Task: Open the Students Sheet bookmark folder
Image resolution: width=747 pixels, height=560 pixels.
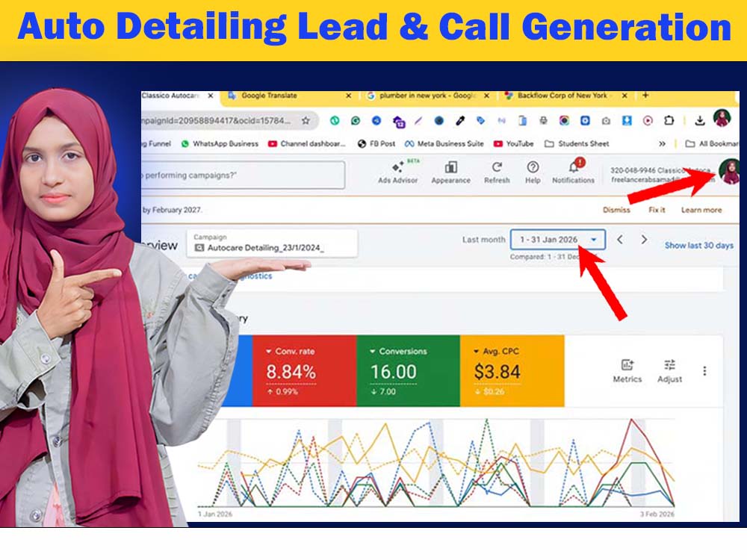Action: pyautogui.click(x=577, y=143)
